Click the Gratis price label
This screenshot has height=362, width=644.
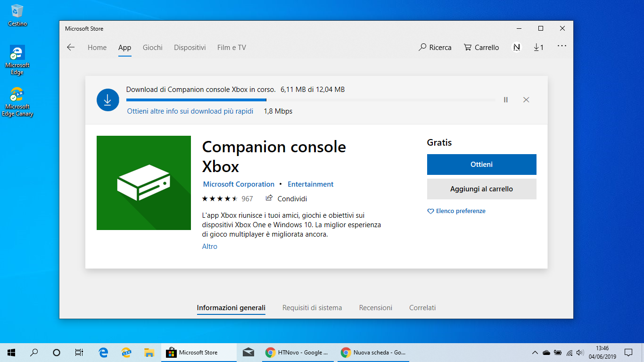point(439,142)
